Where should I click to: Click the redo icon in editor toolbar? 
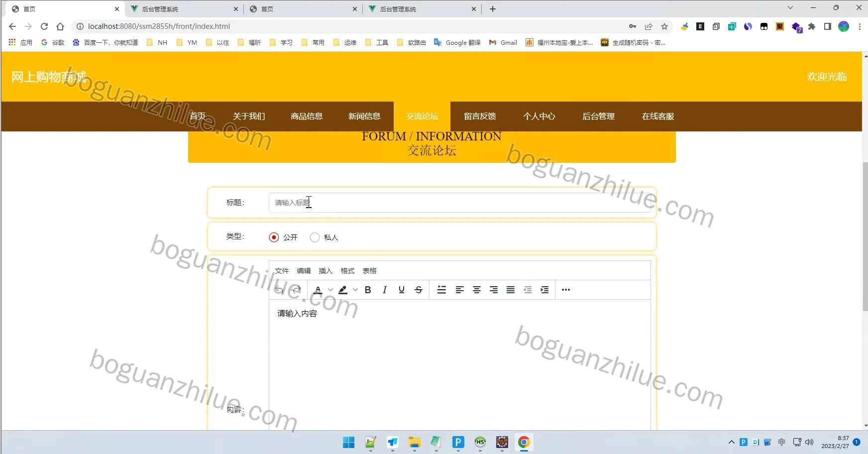(297, 290)
